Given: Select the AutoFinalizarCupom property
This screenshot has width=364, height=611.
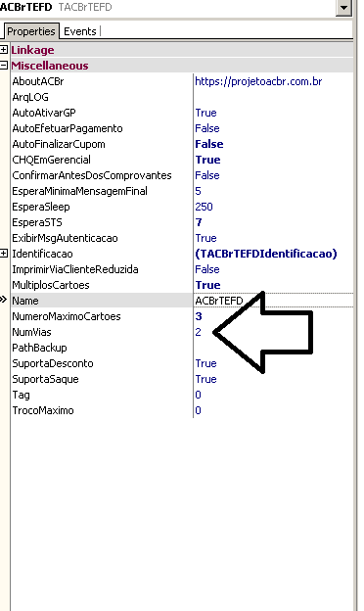Looking at the screenshot, I should pos(59,144).
